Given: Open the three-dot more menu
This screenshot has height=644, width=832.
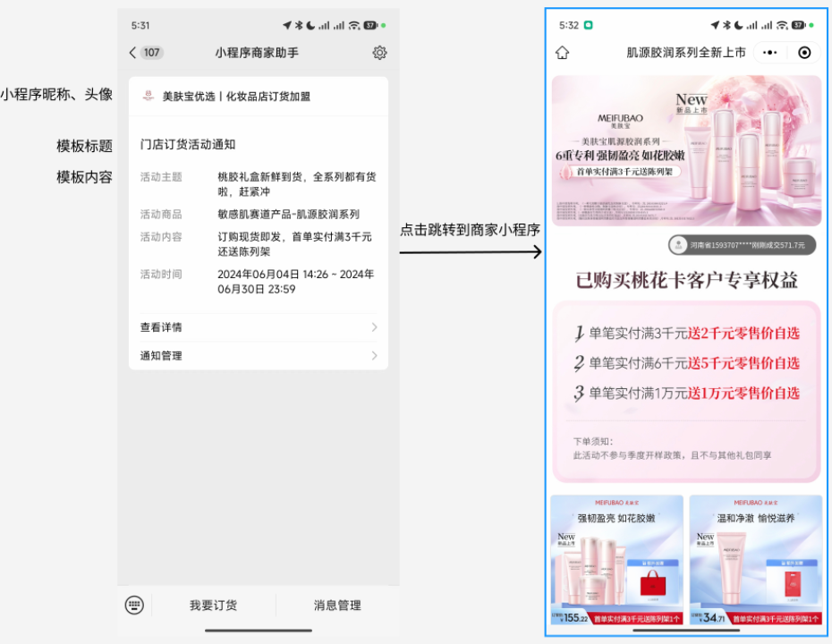Looking at the screenshot, I should pyautogui.click(x=770, y=53).
